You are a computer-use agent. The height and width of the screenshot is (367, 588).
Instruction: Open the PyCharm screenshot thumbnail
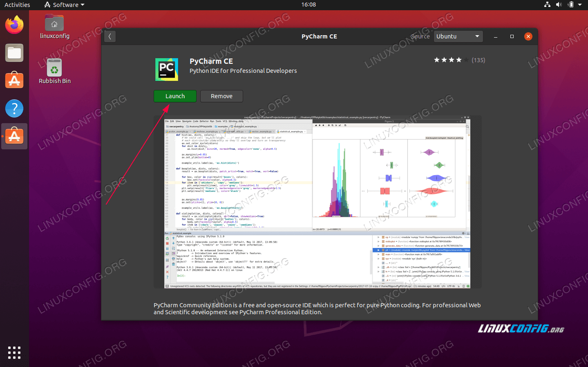tap(317, 202)
